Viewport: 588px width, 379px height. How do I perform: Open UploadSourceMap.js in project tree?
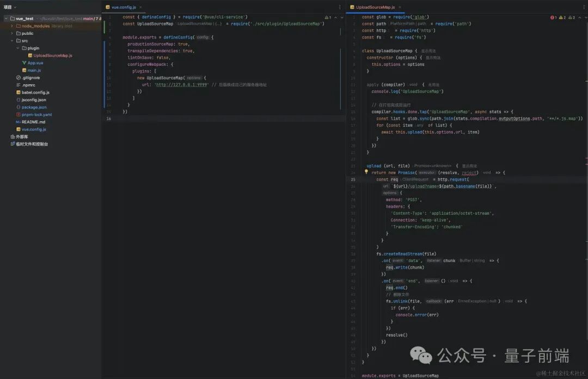pyautogui.click(x=53, y=55)
